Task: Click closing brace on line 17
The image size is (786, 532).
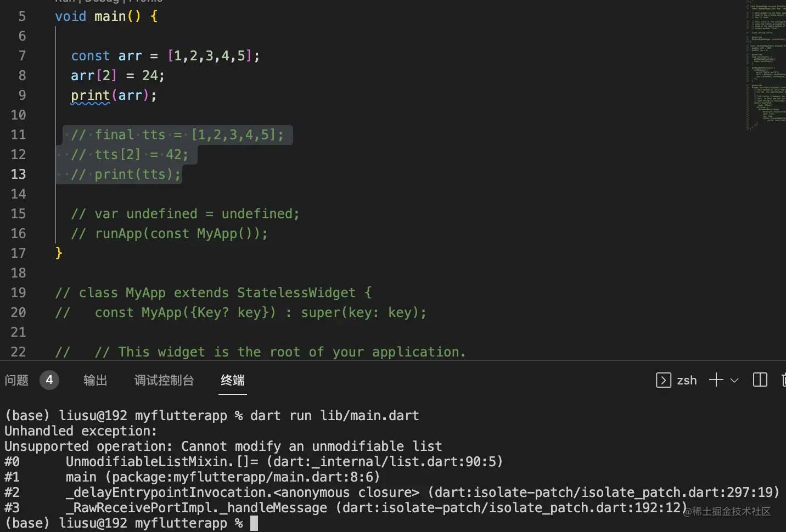Action: 59,253
